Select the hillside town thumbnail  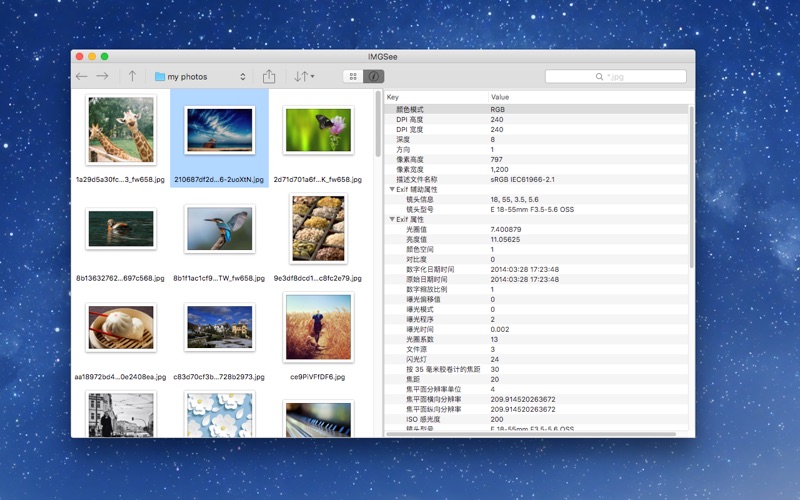[x=219, y=327]
